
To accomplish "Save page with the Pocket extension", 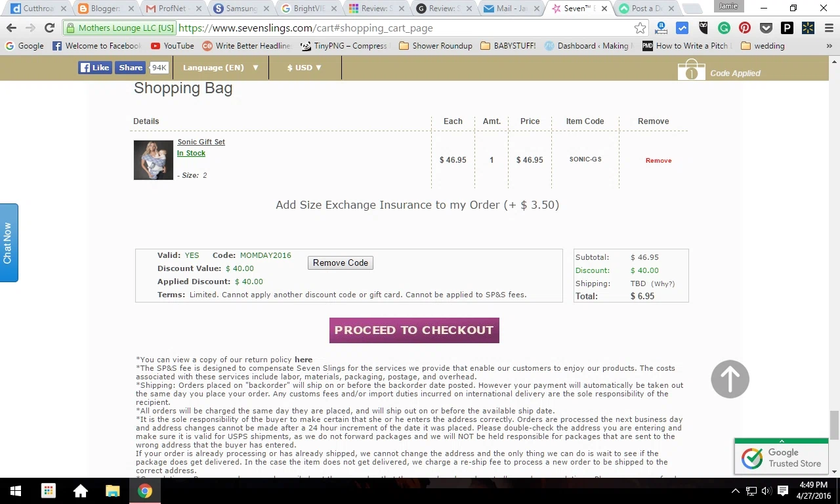I will [x=766, y=28].
